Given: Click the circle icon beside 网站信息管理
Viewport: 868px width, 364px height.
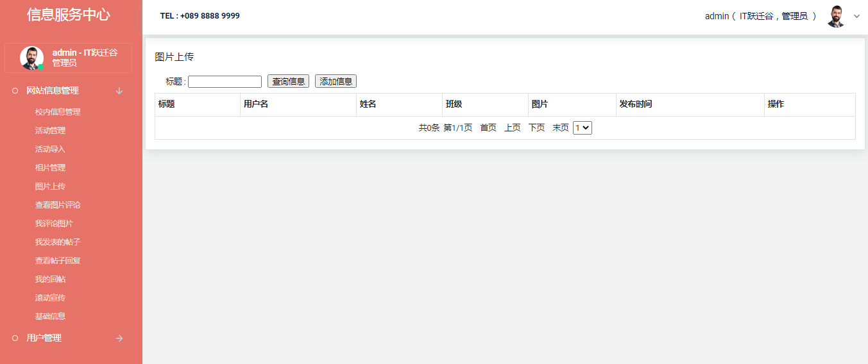Looking at the screenshot, I should pyautogui.click(x=15, y=91).
